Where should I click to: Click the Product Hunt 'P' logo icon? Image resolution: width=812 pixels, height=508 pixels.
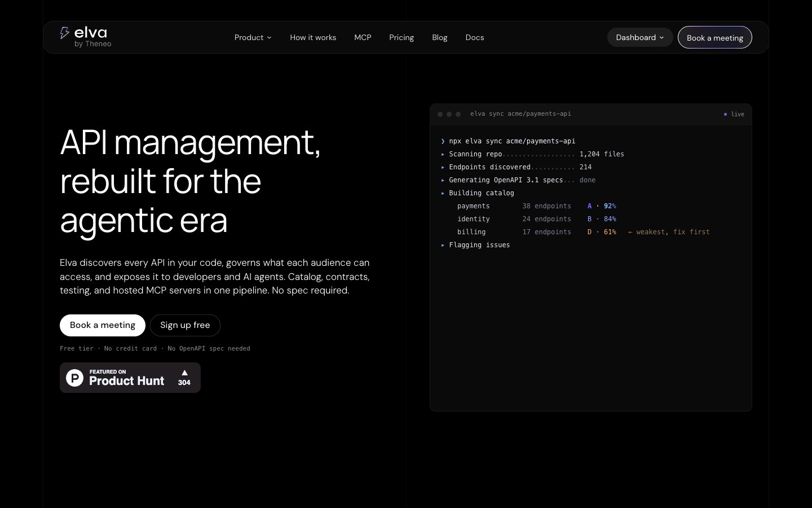tap(75, 378)
